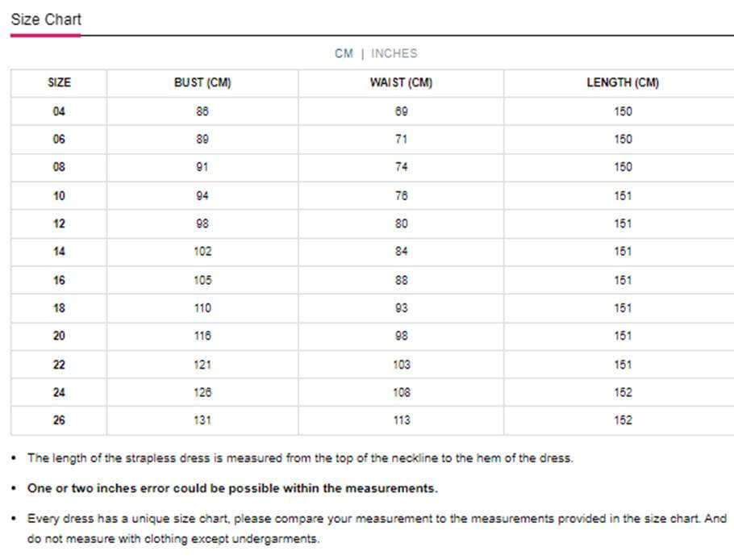The image size is (734, 560).
Task: Click the BUST (CM) column header
Action: [202, 82]
